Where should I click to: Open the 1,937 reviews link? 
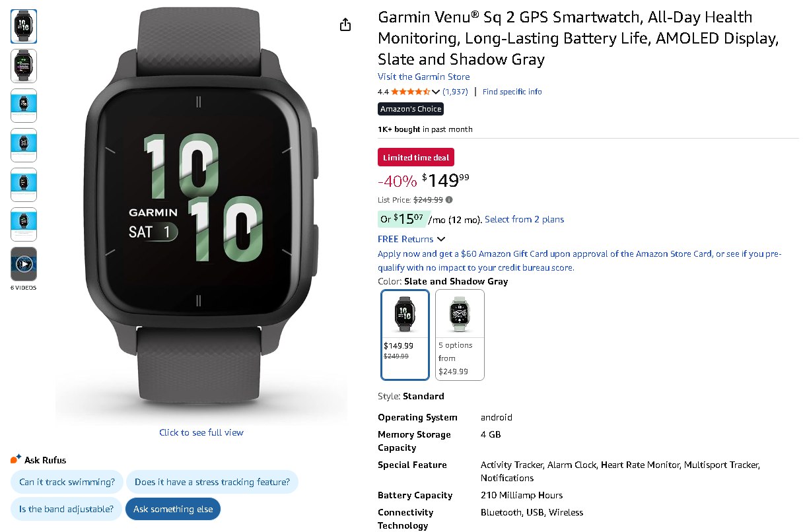[455, 92]
